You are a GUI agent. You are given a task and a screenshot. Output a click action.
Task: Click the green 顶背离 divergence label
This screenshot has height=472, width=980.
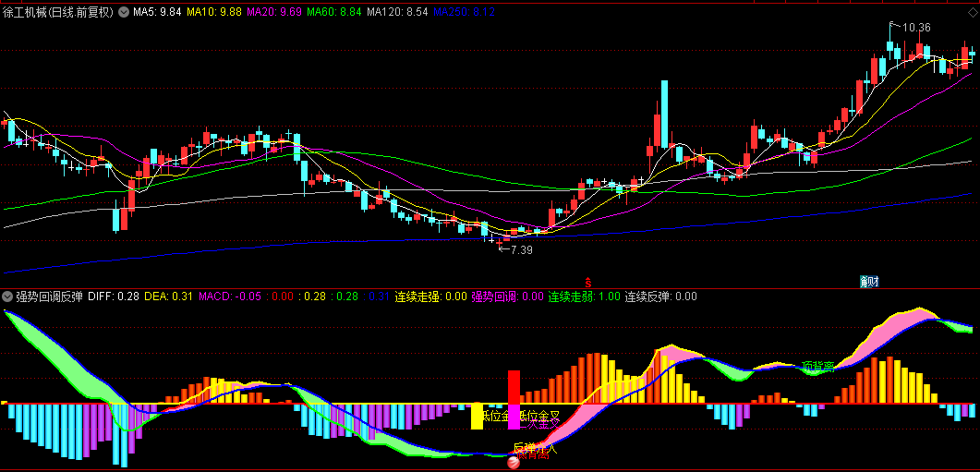(818, 367)
